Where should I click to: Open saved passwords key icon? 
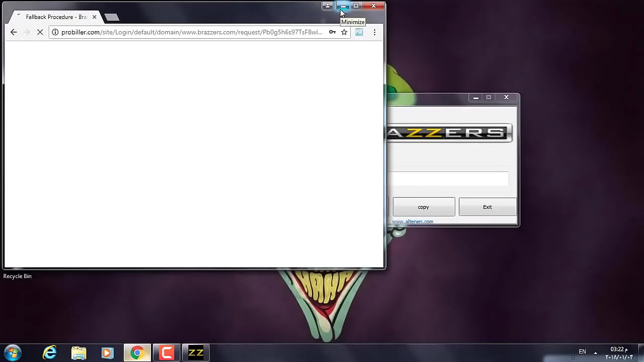332,32
